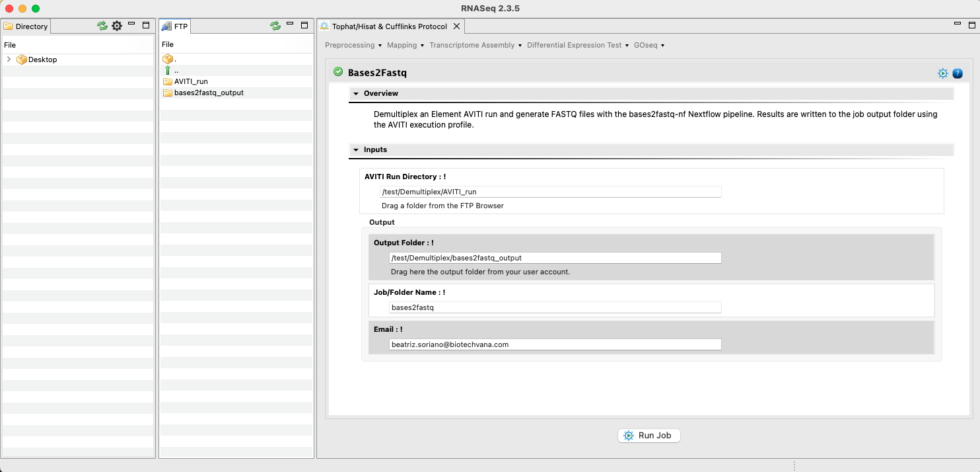Close the Tophat/Hisat & Cufflinks Protocol tab

(x=456, y=26)
